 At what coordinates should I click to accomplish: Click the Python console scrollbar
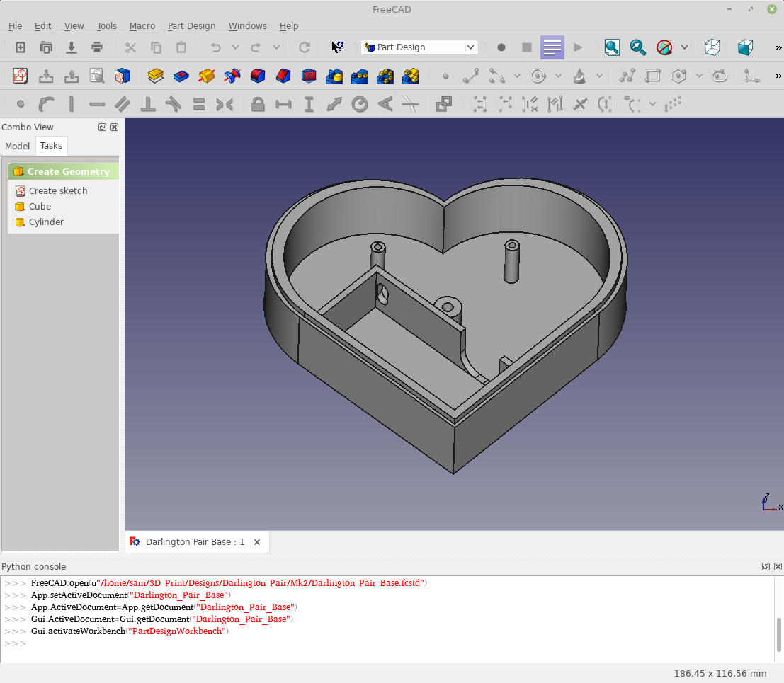pyautogui.click(x=778, y=635)
